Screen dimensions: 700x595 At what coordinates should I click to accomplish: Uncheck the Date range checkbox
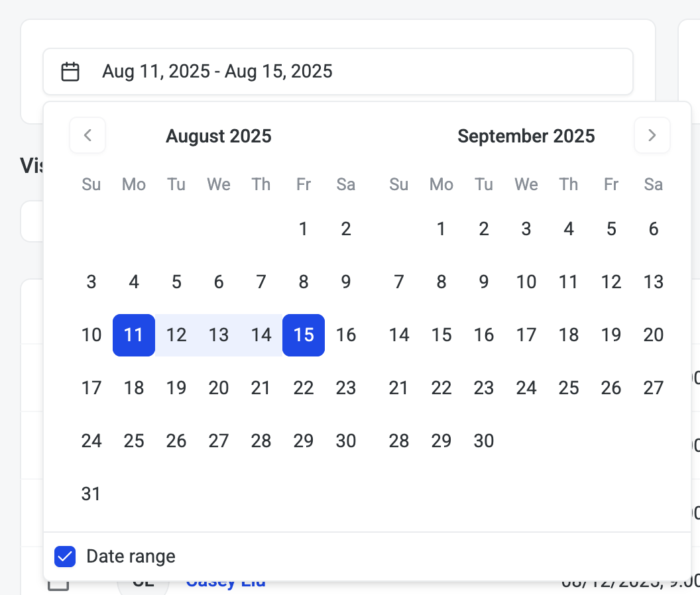point(65,557)
